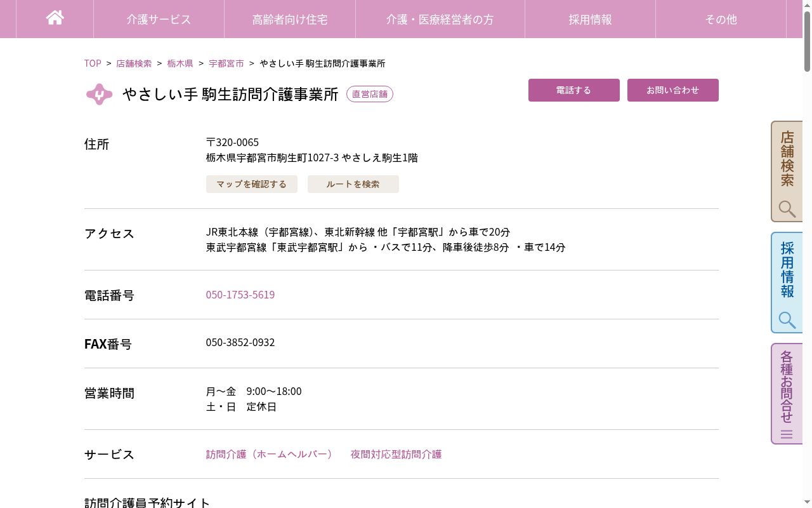The height and width of the screenshot is (508, 812).
Task: Click the 土・日 定休日 text
Action: tap(241, 406)
